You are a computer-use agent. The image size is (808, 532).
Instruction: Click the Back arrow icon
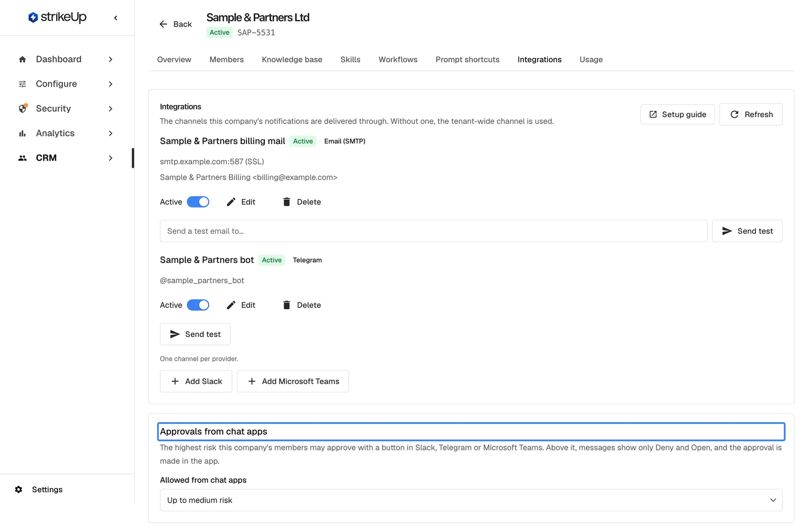[x=163, y=24]
